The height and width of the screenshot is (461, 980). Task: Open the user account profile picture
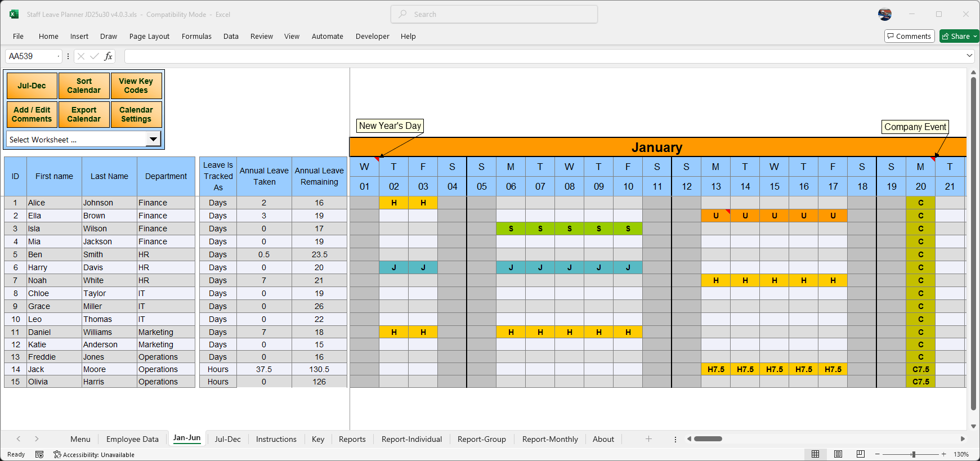click(x=885, y=14)
